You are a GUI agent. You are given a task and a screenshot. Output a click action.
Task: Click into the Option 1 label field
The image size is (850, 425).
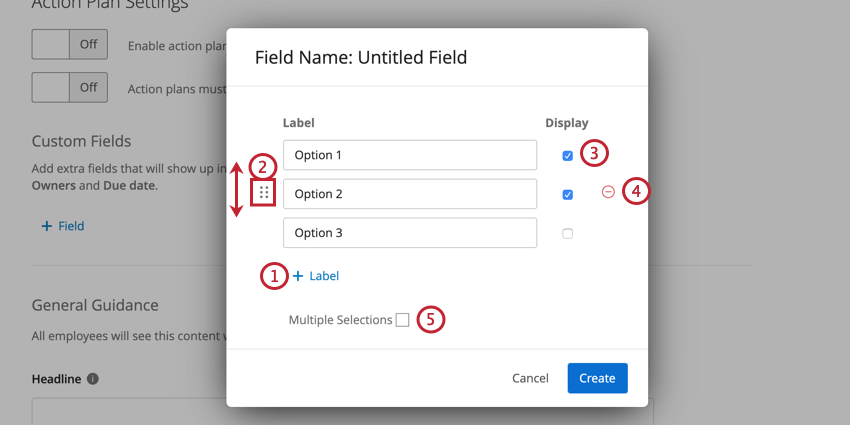point(409,155)
